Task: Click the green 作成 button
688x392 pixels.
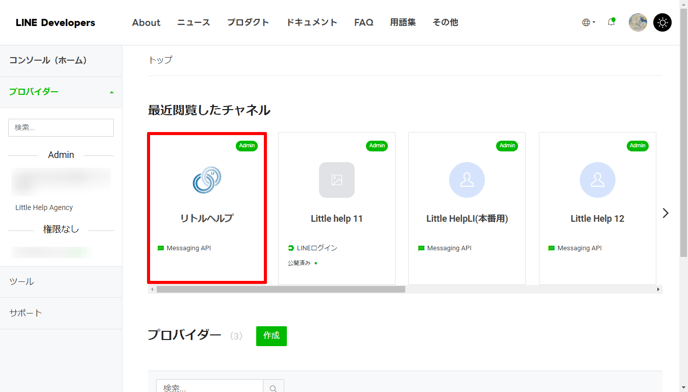Action: click(272, 336)
